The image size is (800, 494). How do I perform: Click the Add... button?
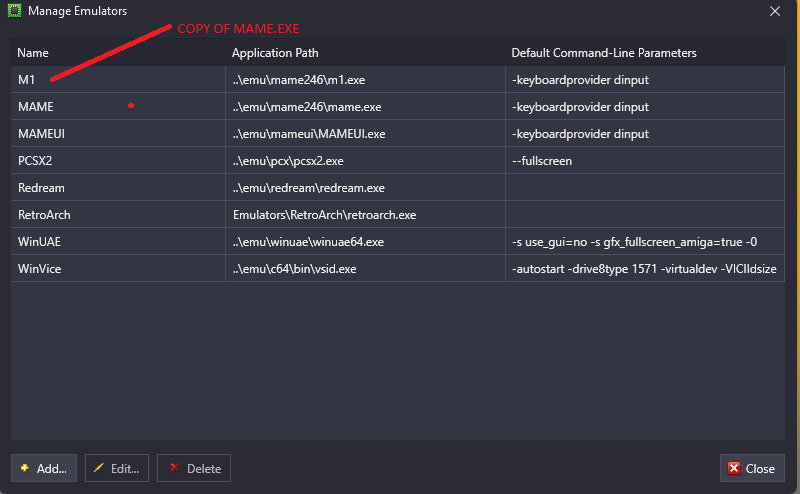tap(44, 468)
